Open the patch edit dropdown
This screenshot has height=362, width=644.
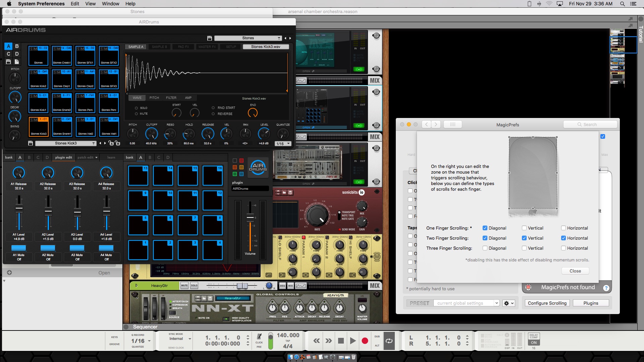88,157
